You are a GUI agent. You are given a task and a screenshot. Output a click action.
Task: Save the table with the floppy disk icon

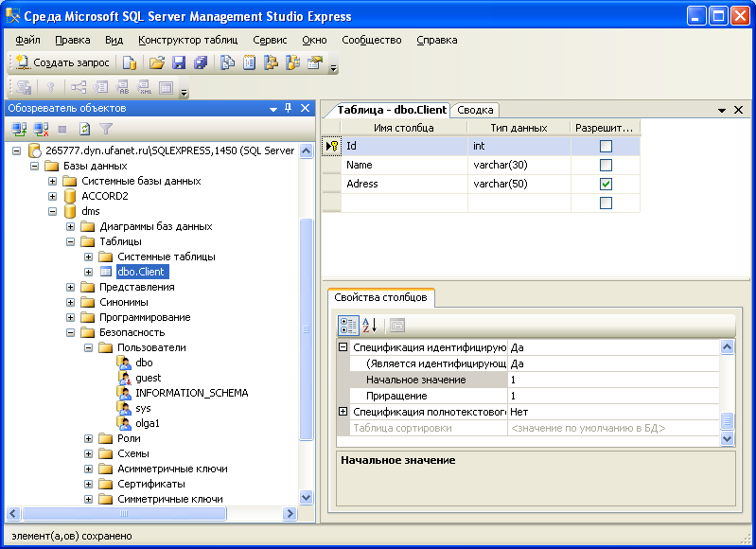[x=179, y=62]
